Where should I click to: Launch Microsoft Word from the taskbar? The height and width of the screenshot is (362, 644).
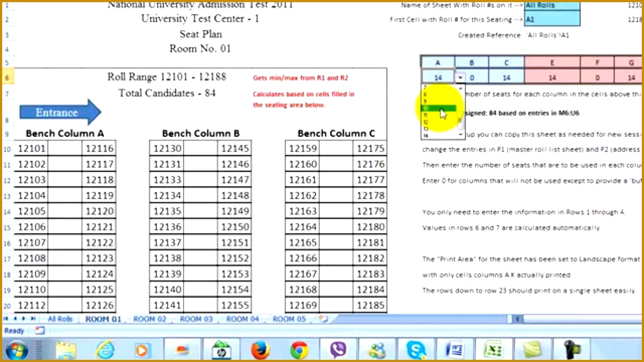[454, 350]
